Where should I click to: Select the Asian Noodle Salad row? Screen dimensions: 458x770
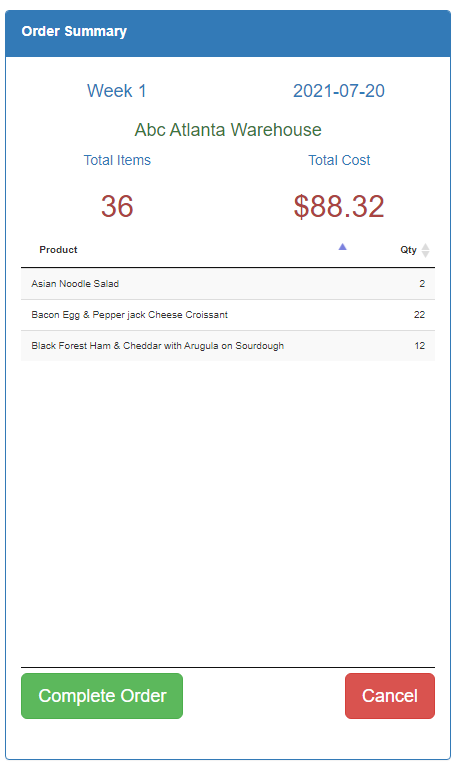228,284
